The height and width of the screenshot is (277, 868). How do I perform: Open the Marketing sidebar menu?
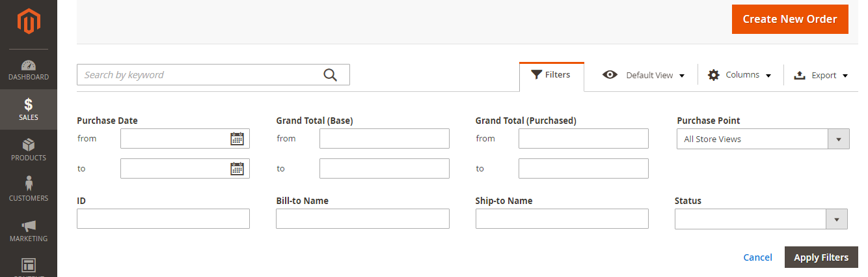point(29,231)
